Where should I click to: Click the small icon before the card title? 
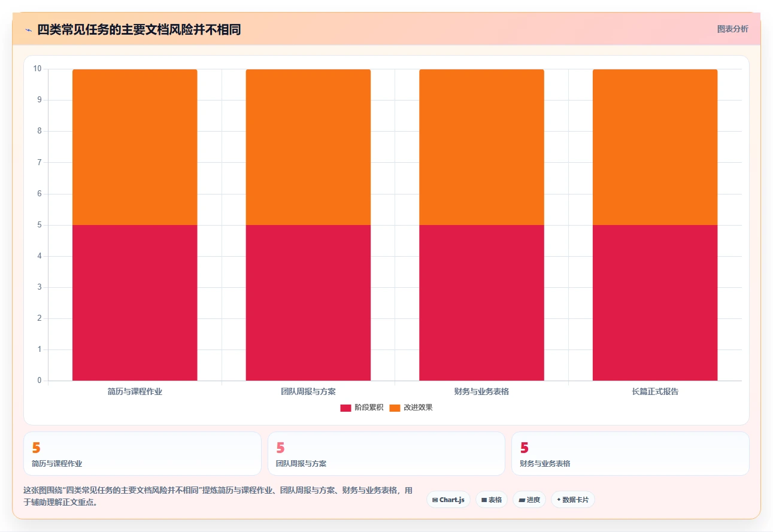28,29
